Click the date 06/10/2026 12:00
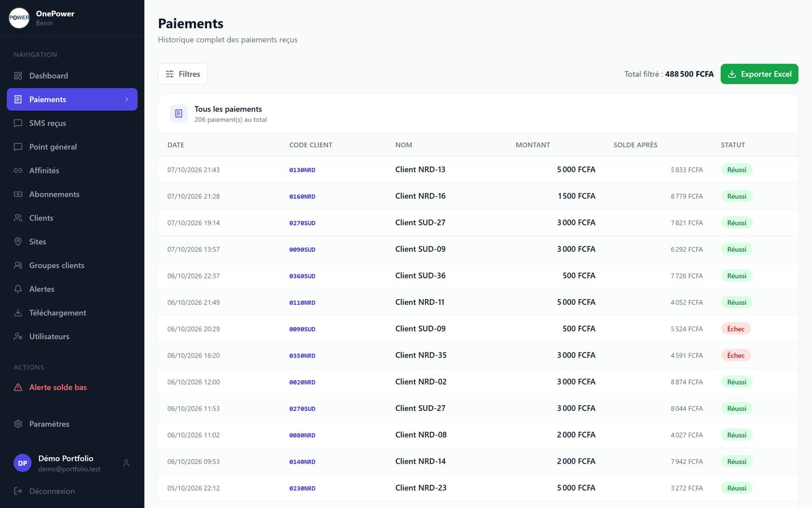Image resolution: width=812 pixels, height=508 pixels. (x=193, y=382)
